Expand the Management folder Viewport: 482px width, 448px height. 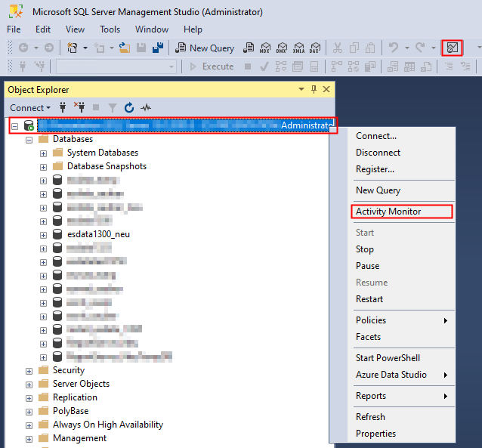(29, 439)
